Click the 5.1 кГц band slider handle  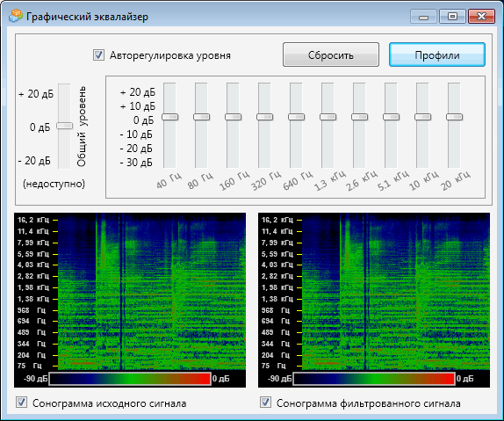click(x=392, y=117)
